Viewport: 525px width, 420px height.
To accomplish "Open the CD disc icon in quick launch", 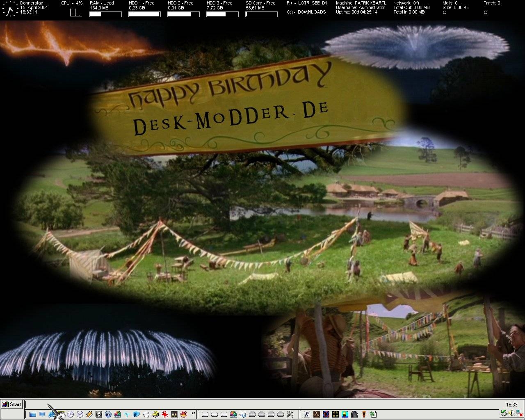I will [70, 414].
